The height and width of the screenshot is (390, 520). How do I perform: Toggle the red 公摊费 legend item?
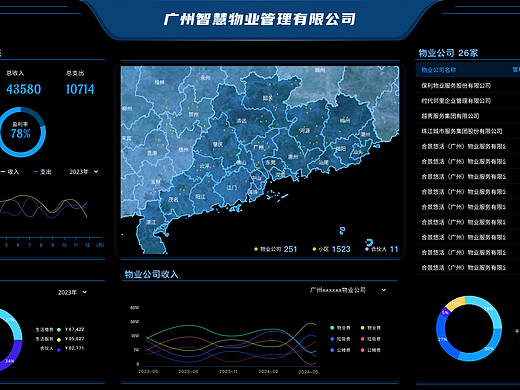pos(371,350)
